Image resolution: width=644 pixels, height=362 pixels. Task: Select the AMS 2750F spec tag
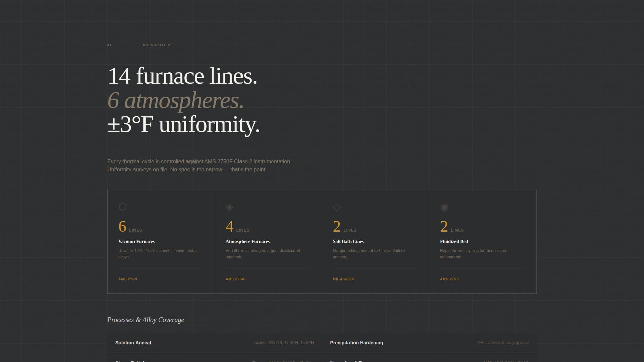pyautogui.click(x=236, y=279)
